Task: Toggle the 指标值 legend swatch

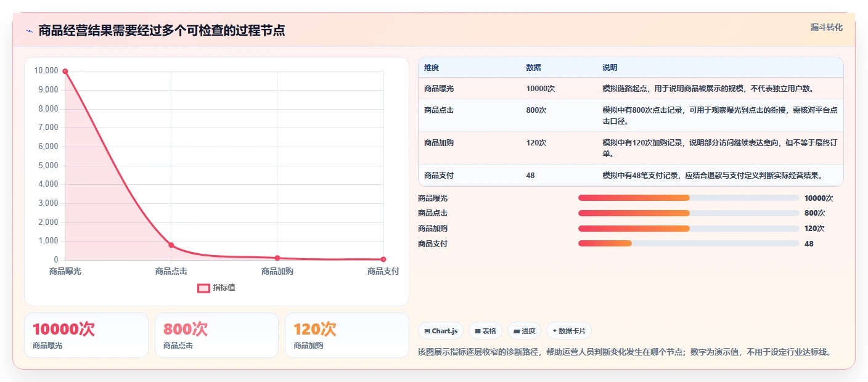Action: (x=203, y=288)
